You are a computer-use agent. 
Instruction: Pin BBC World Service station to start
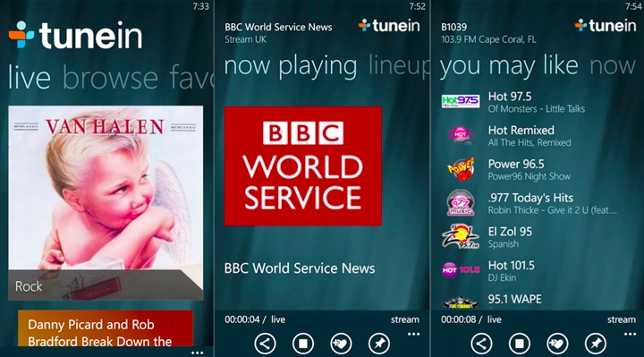point(379,344)
